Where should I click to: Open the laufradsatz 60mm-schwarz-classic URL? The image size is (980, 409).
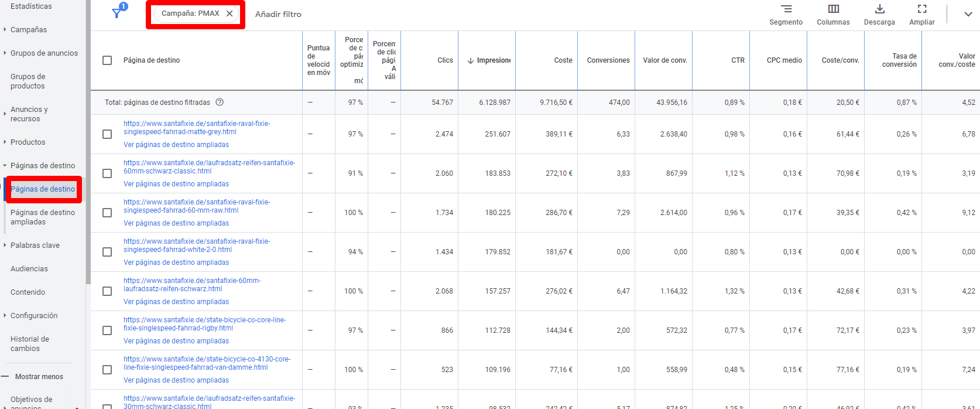point(209,167)
